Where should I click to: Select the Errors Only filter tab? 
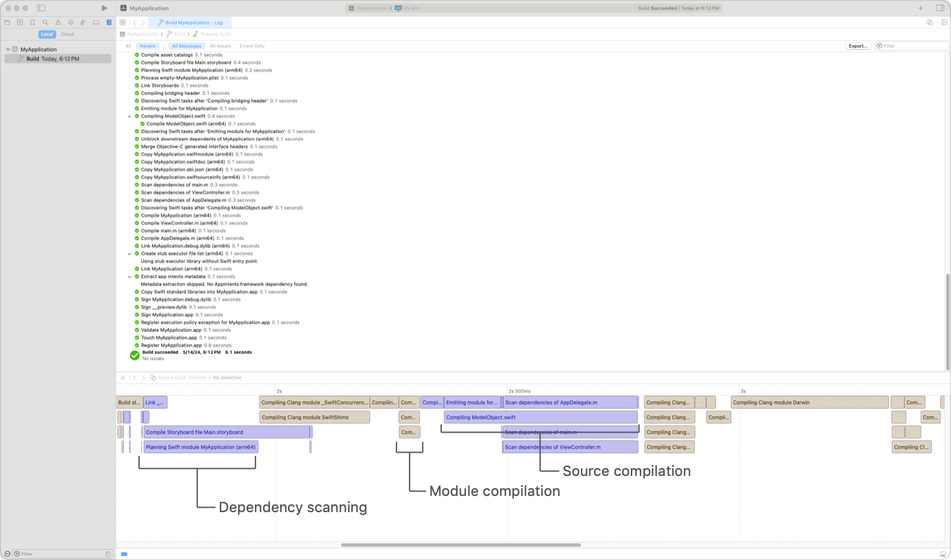point(252,46)
